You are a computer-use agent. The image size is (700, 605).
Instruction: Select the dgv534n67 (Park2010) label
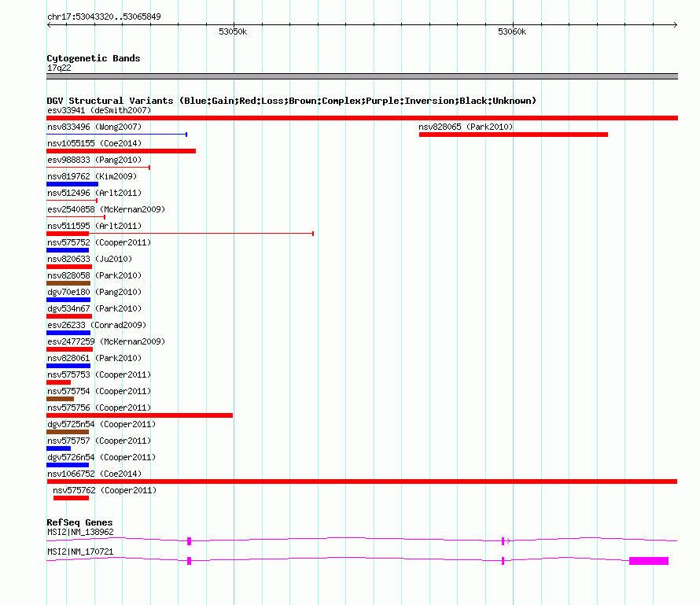(x=94, y=308)
